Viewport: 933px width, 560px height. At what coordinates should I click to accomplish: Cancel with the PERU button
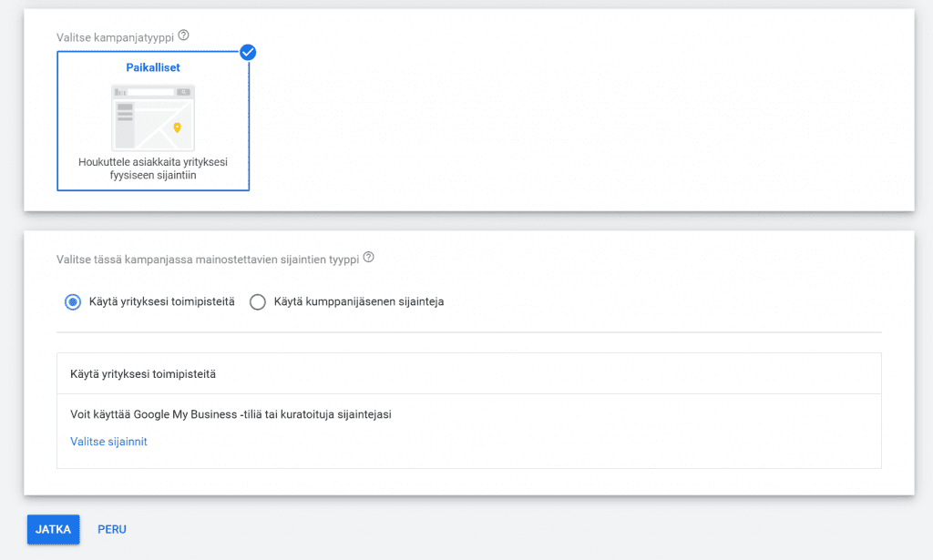112,529
